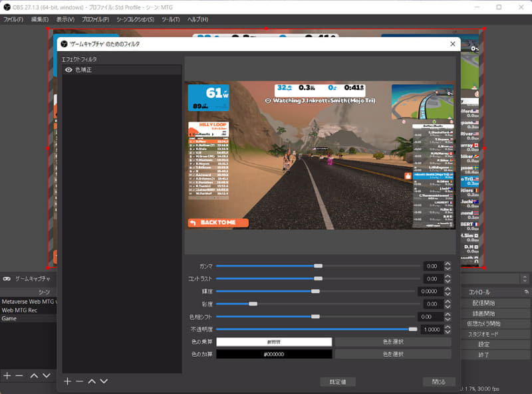Step 色相シフト value with spinner arrows

pyautogui.click(x=448, y=317)
